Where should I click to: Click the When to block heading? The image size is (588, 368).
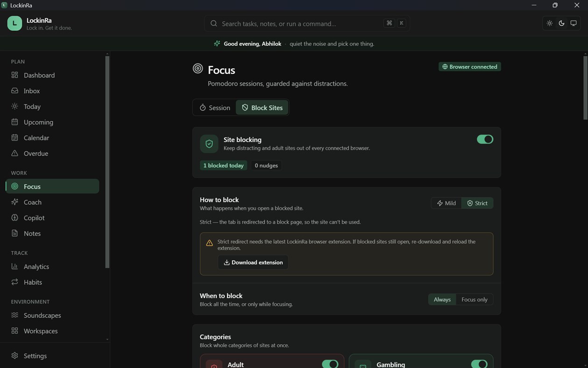point(221,296)
